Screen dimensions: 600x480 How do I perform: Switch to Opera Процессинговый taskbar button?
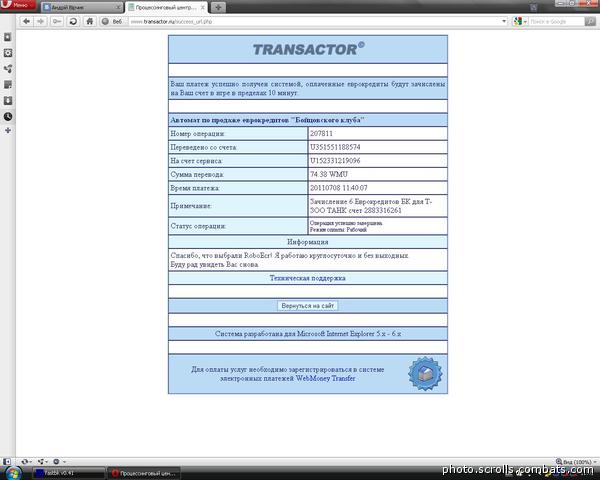tap(144, 473)
